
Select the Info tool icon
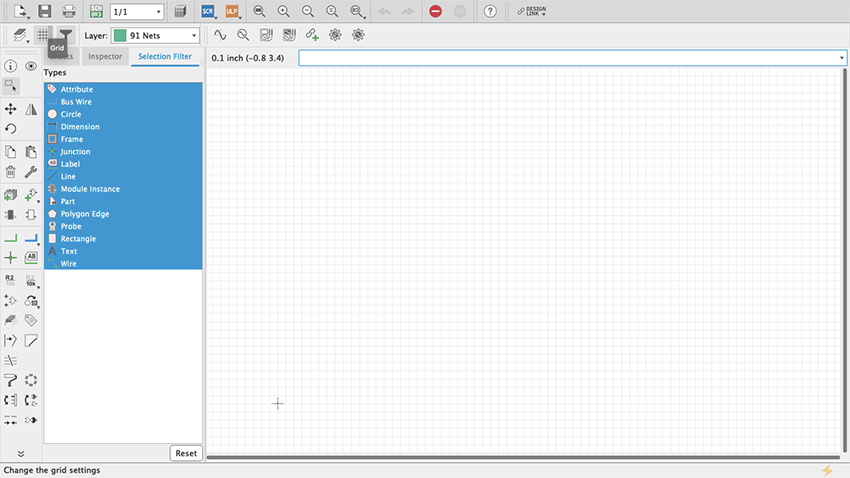tap(10, 66)
